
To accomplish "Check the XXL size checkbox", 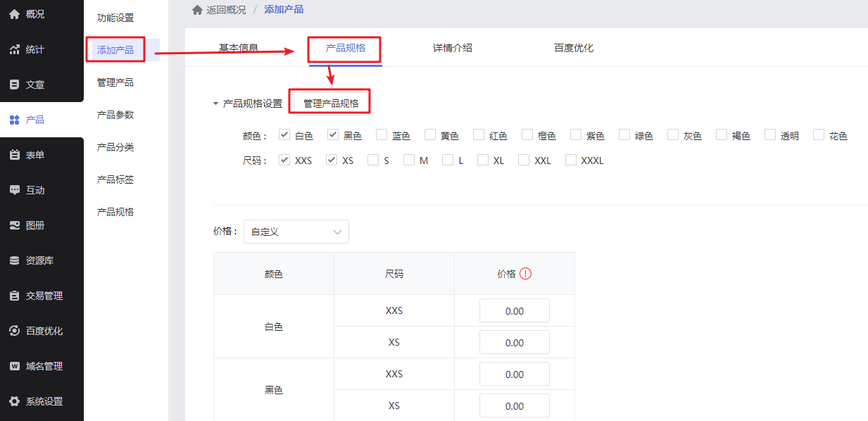I will tap(524, 160).
